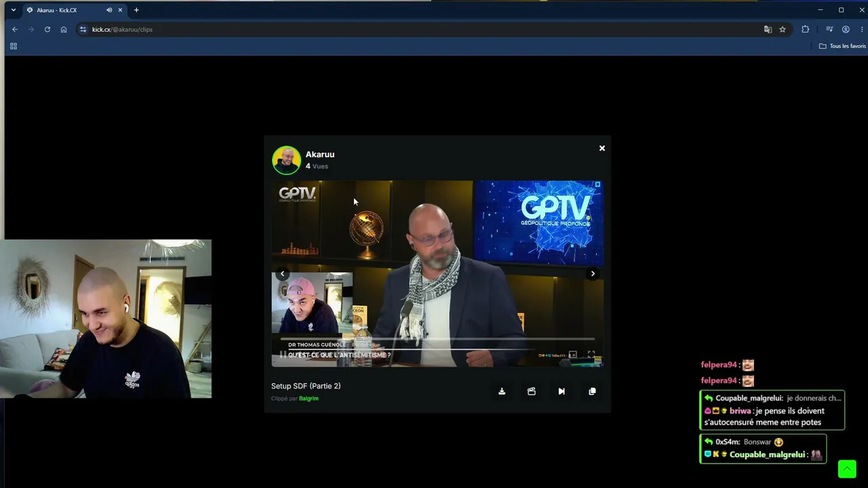Click the clip title Setup SDF (Partie 2)
This screenshot has height=488, width=868.
coord(306,386)
